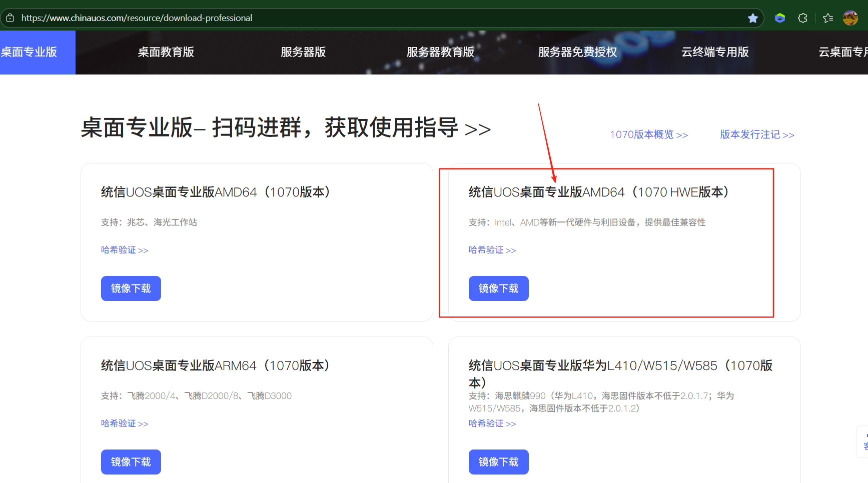
Task: Click the text 支持：兆芯、海光工作站
Action: [x=149, y=222]
